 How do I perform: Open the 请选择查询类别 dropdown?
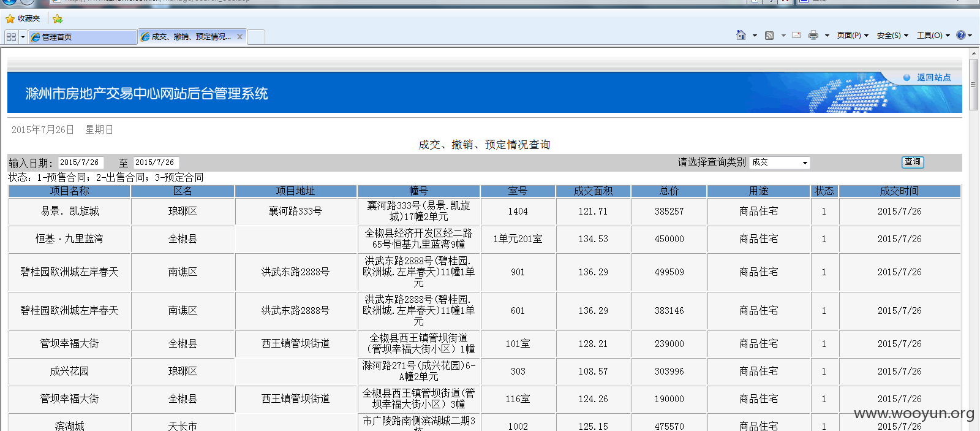(x=780, y=162)
